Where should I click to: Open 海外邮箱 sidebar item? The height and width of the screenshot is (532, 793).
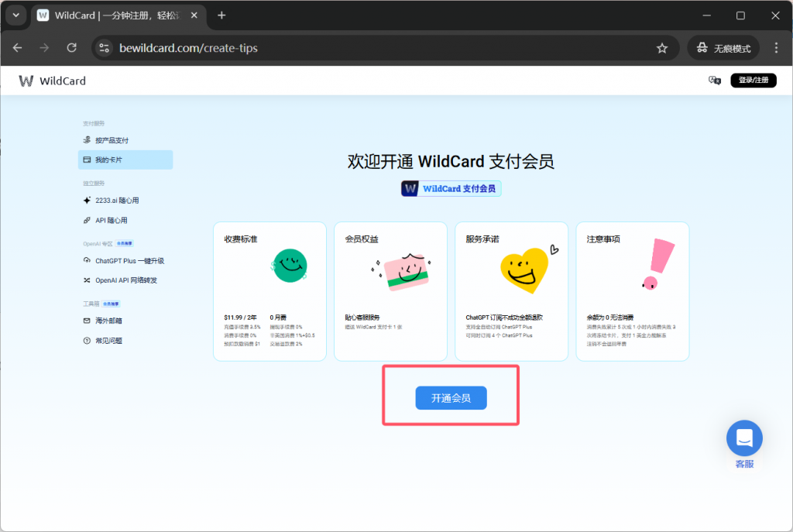[x=125, y=321]
